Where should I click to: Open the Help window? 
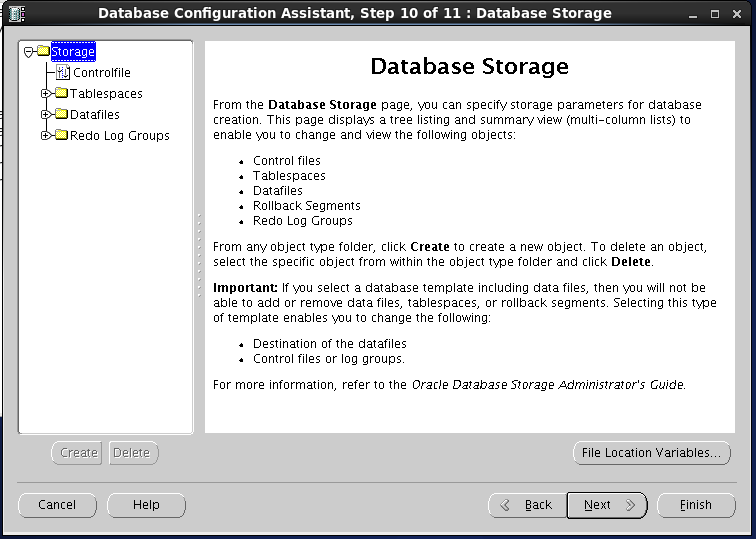coord(146,505)
